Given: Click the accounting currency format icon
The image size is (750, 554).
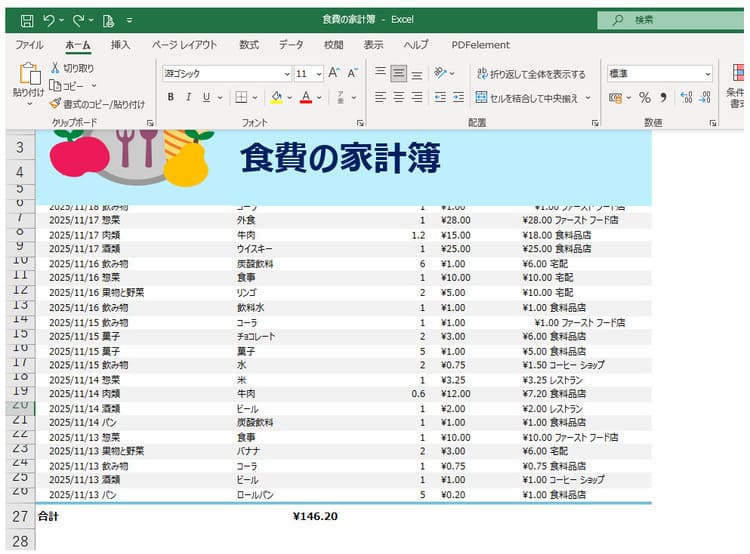Looking at the screenshot, I should [x=616, y=98].
